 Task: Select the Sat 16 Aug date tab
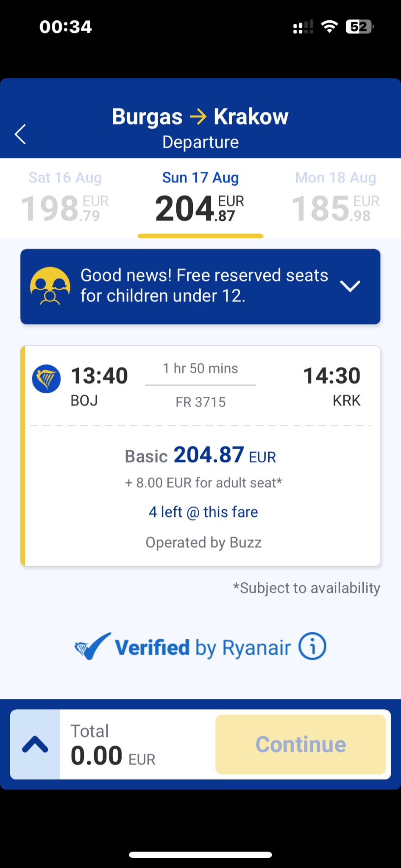pyautogui.click(x=65, y=198)
